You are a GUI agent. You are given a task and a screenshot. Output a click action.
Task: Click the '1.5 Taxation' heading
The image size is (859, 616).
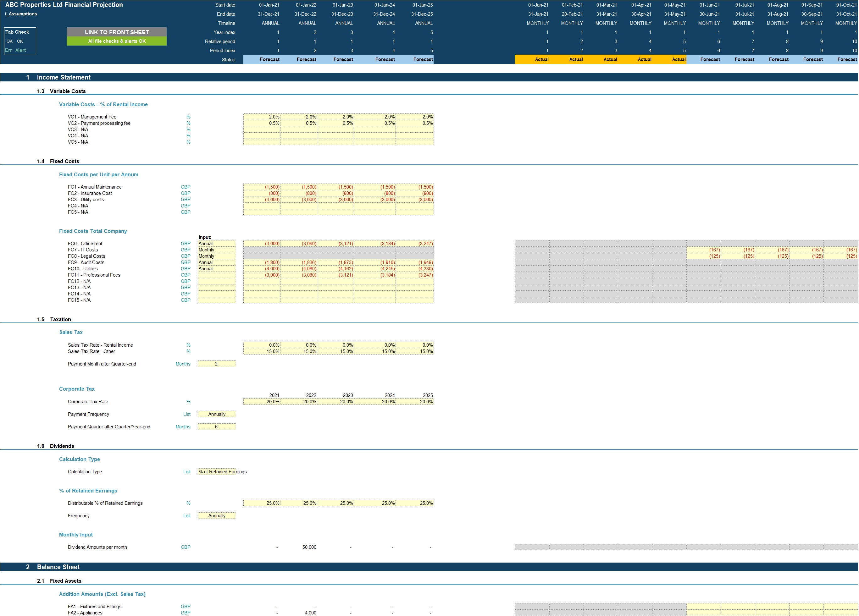coord(54,320)
